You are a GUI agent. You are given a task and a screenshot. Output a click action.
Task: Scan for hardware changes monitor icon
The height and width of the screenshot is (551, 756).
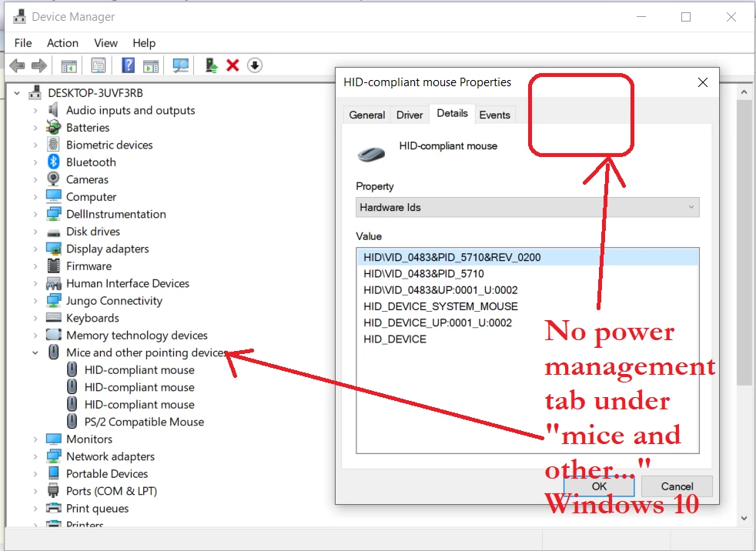pyautogui.click(x=181, y=65)
